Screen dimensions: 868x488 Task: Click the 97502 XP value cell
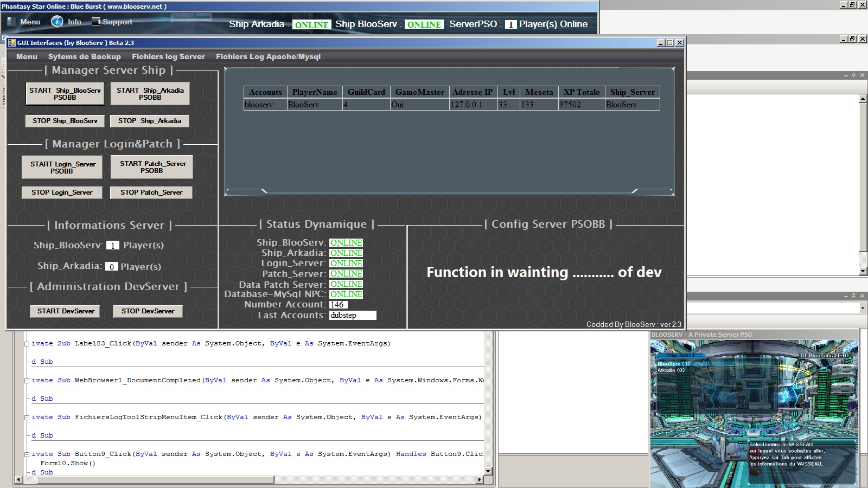coord(582,105)
